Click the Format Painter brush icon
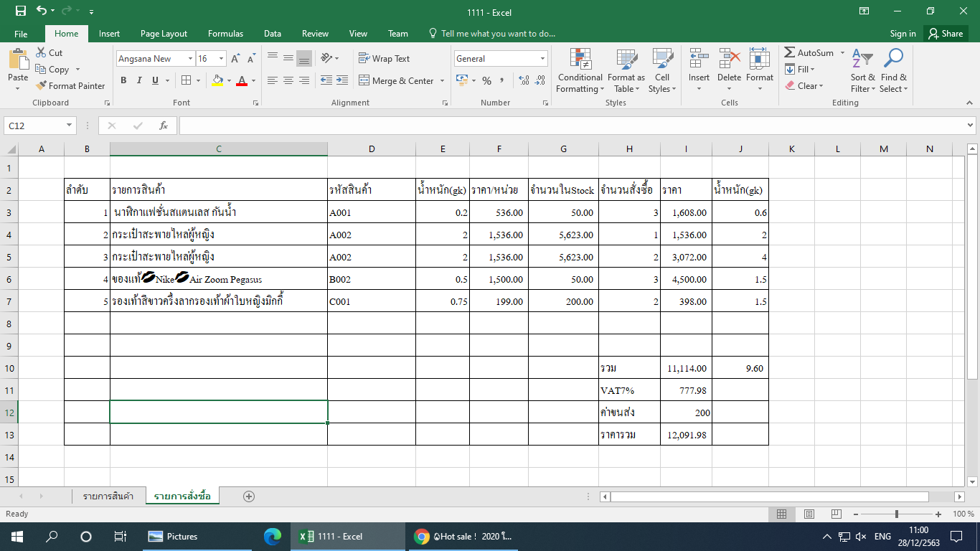980x551 pixels. click(x=42, y=86)
